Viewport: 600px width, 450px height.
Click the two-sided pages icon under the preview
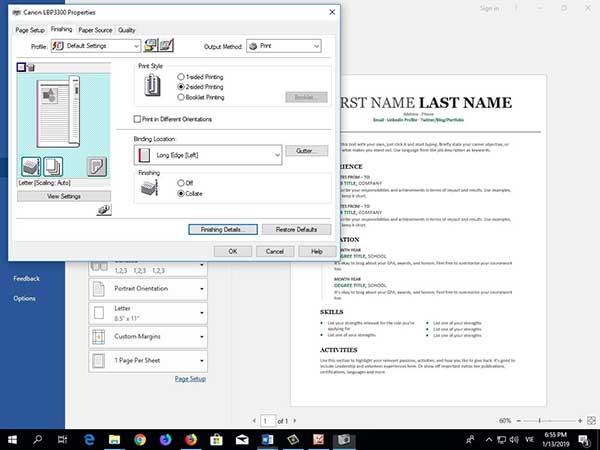click(53, 166)
